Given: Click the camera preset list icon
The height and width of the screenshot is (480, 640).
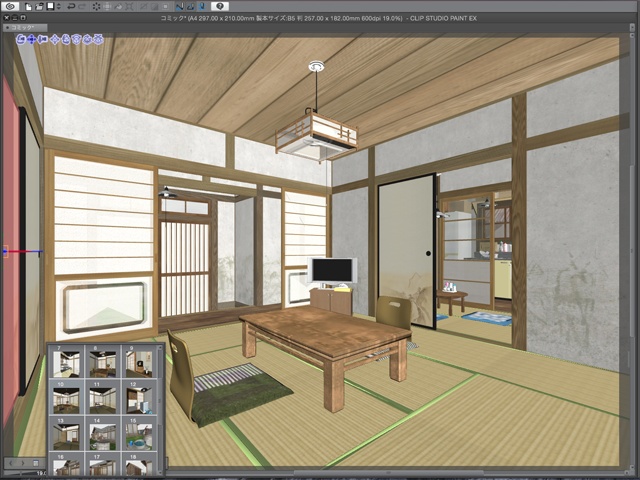Looking at the screenshot, I should click(x=36, y=463).
